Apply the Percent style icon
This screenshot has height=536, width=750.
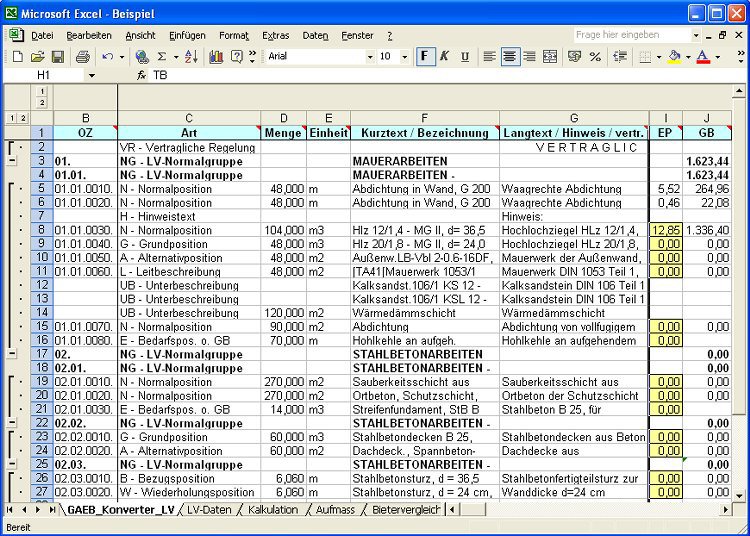(x=595, y=57)
